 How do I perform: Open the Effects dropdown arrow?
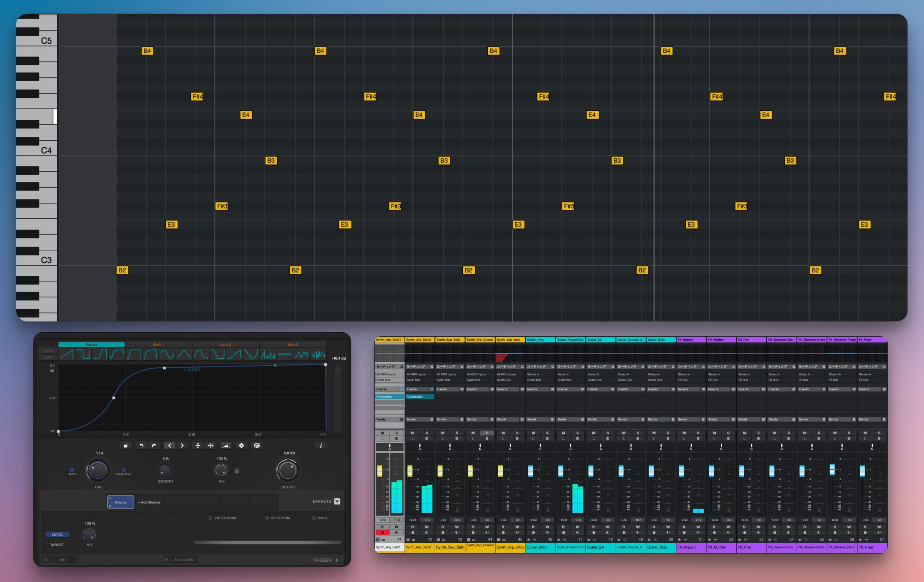pos(337,502)
